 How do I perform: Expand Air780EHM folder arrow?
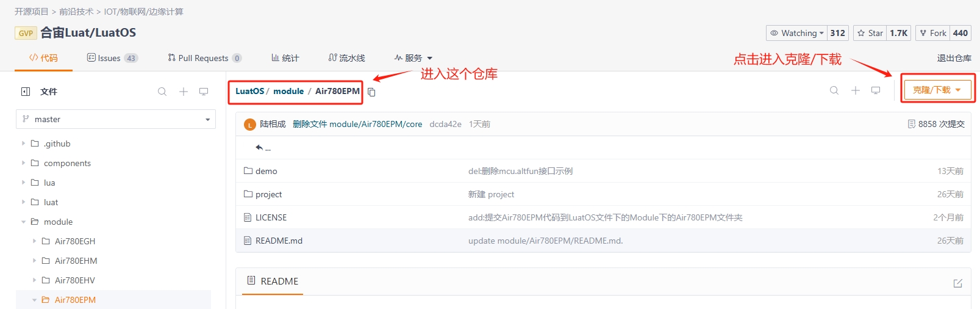(x=34, y=261)
